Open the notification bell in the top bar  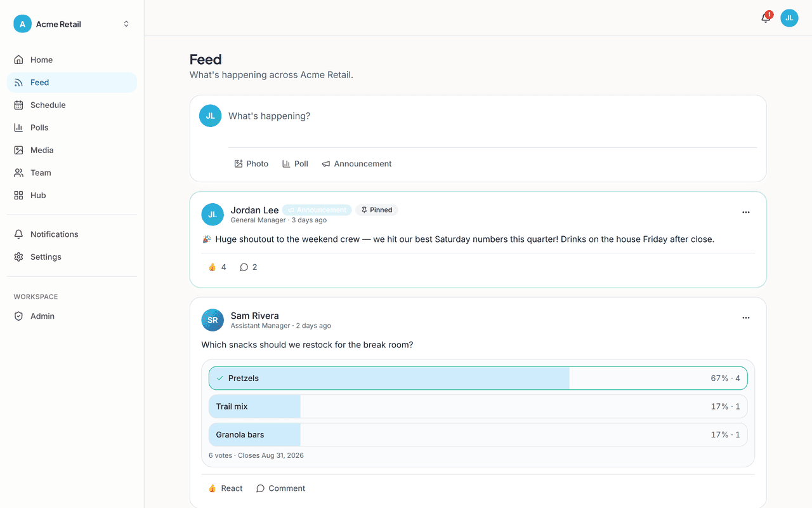766,18
